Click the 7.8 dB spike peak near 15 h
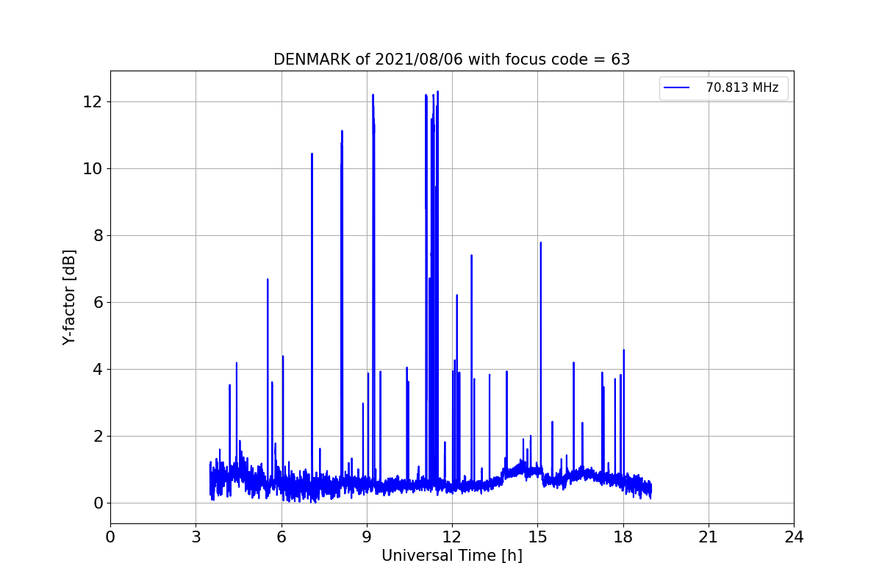Viewport: 882px width, 588px height. [540, 243]
